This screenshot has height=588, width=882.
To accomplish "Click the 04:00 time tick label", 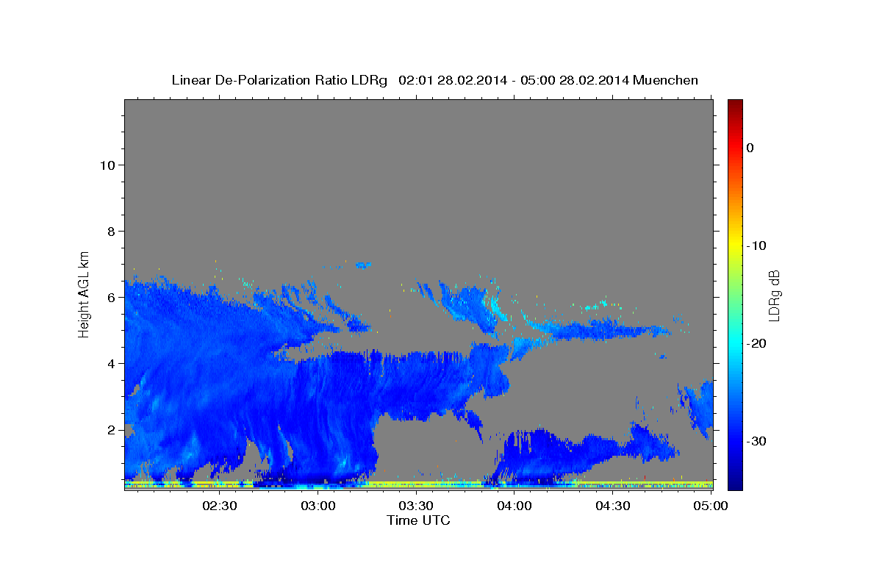I will (514, 506).
